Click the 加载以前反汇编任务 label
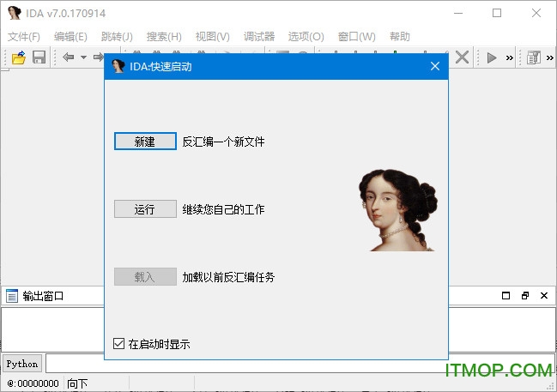 tap(228, 277)
